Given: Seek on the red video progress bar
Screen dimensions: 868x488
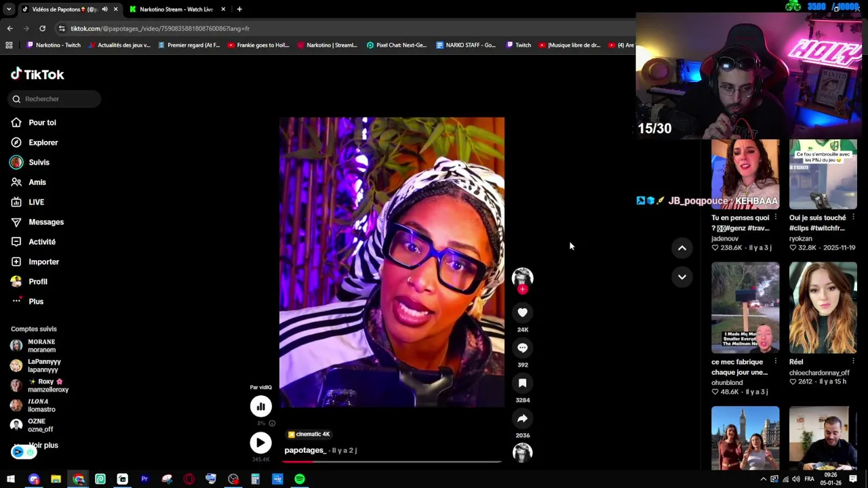Looking at the screenshot, I should tap(392, 462).
